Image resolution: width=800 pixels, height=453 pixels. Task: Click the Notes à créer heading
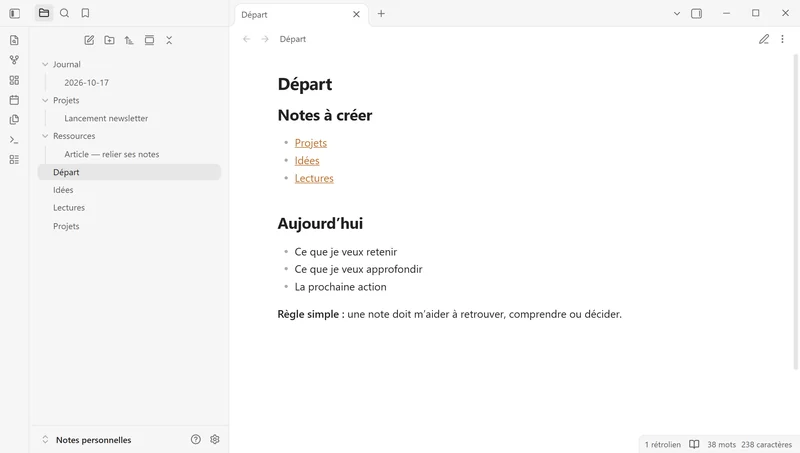[x=324, y=115]
